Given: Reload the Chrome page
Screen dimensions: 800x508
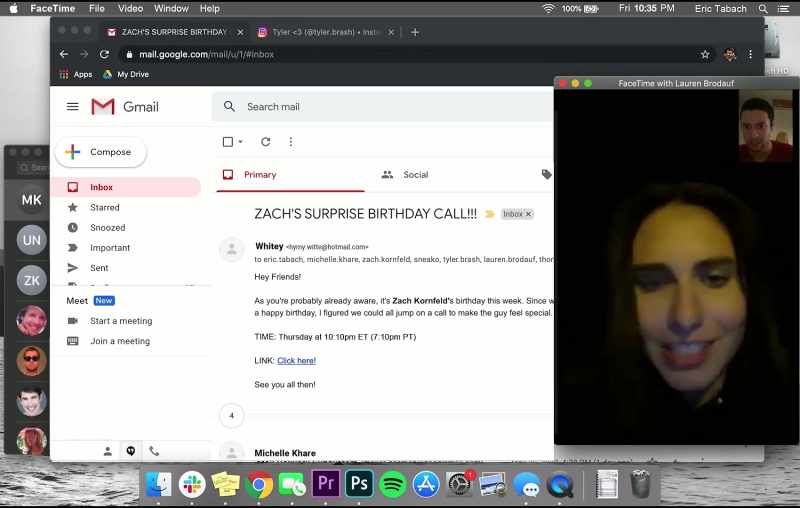Looking at the screenshot, I should pos(105,54).
